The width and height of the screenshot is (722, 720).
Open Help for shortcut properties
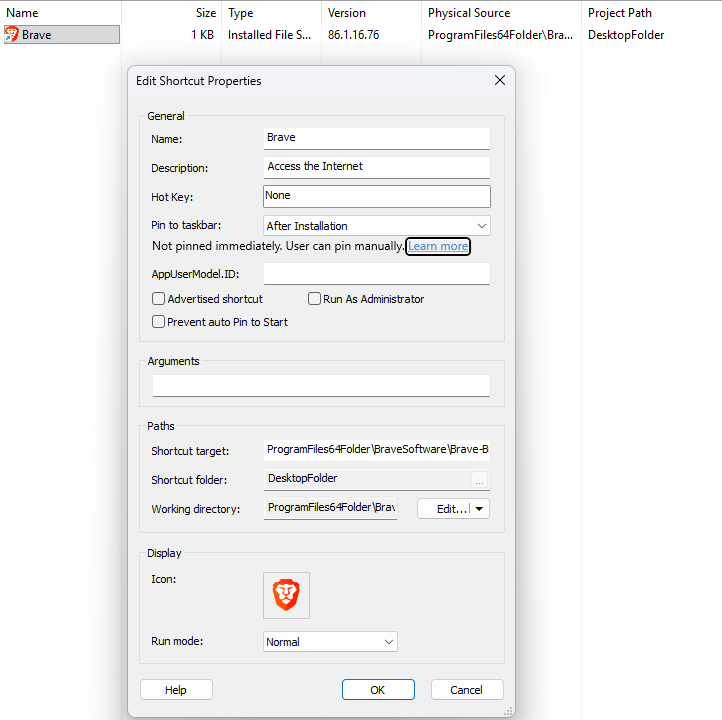(176, 690)
